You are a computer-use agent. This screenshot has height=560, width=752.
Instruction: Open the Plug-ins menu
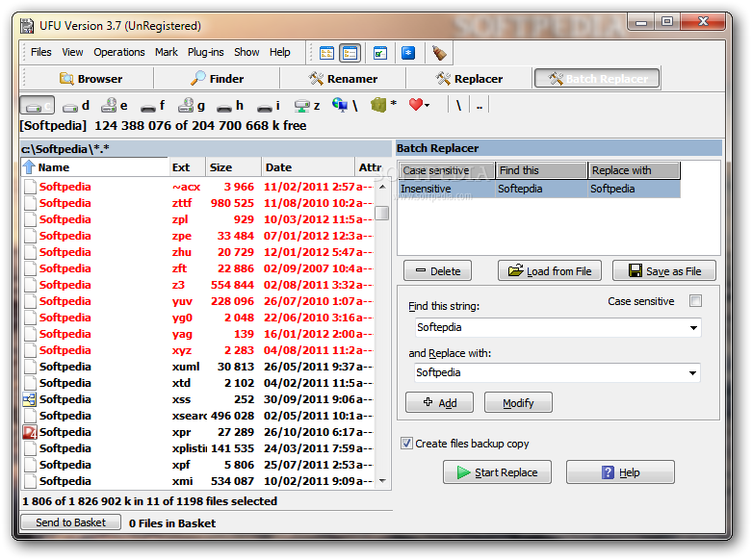[x=206, y=52]
